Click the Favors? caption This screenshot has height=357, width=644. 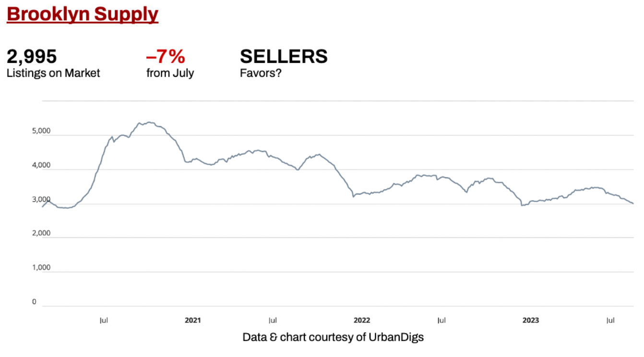[261, 73]
